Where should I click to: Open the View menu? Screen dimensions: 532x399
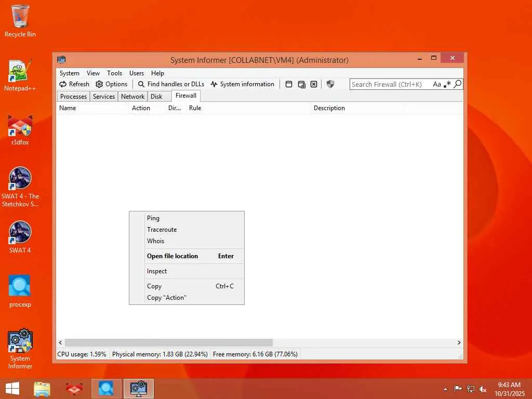[x=93, y=73]
